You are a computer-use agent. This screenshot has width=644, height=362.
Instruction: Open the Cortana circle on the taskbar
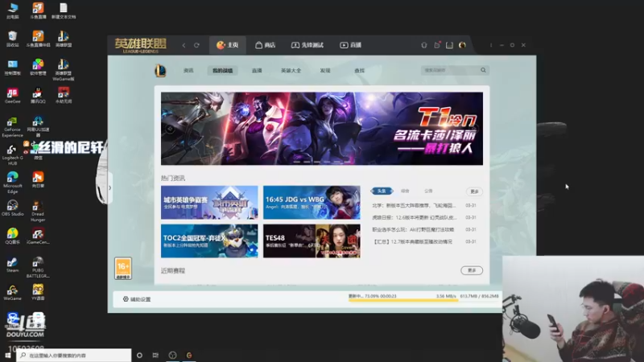(139, 356)
